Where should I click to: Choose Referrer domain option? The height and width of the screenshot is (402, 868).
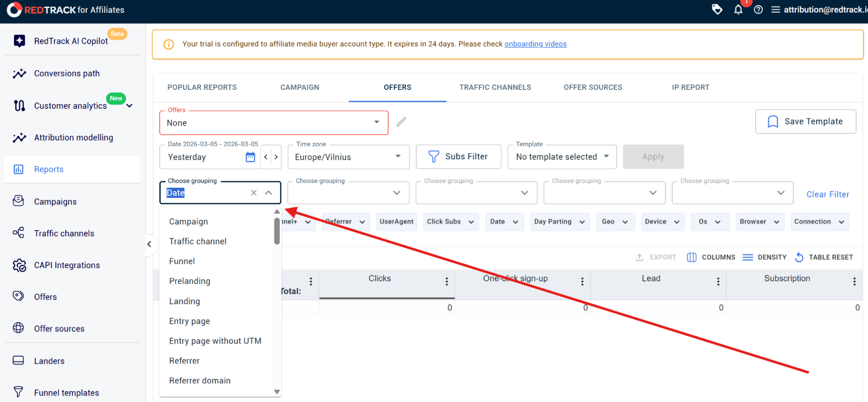(216, 381)
